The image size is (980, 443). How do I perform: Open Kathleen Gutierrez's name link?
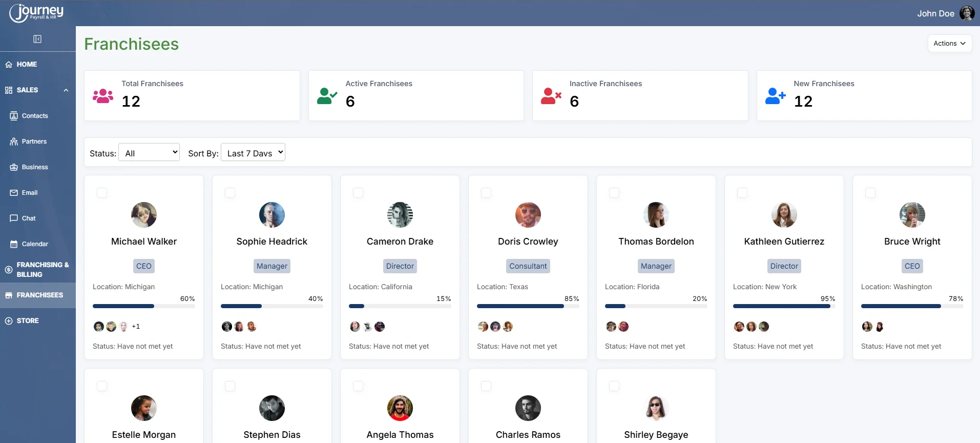[784, 241]
